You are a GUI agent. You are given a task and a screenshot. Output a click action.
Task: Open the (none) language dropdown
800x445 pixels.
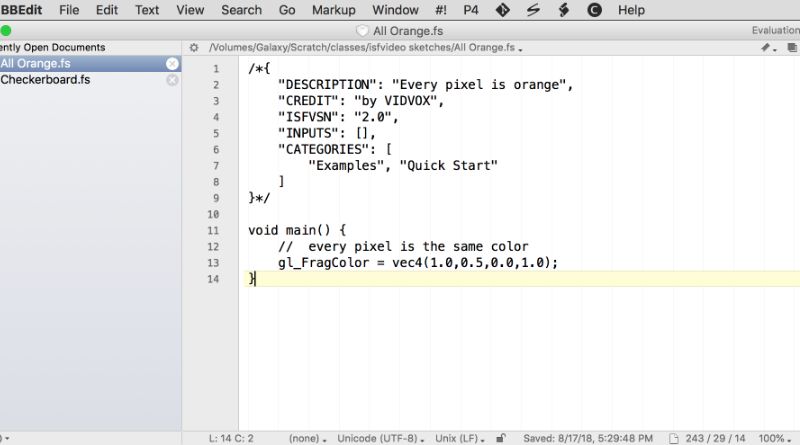tap(308, 438)
